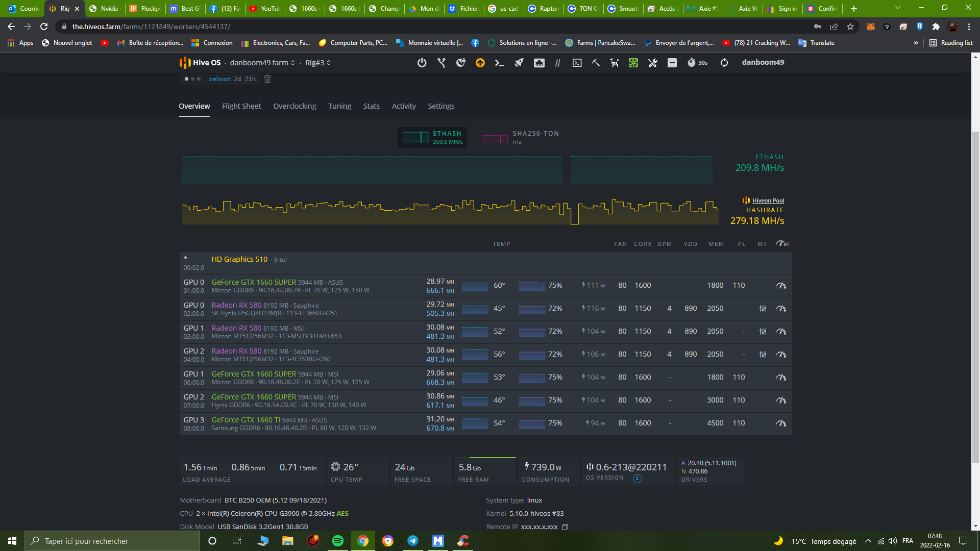Screen dimensions: 980x551
Task: Click the rocket flight sheet icon
Action: (519, 63)
